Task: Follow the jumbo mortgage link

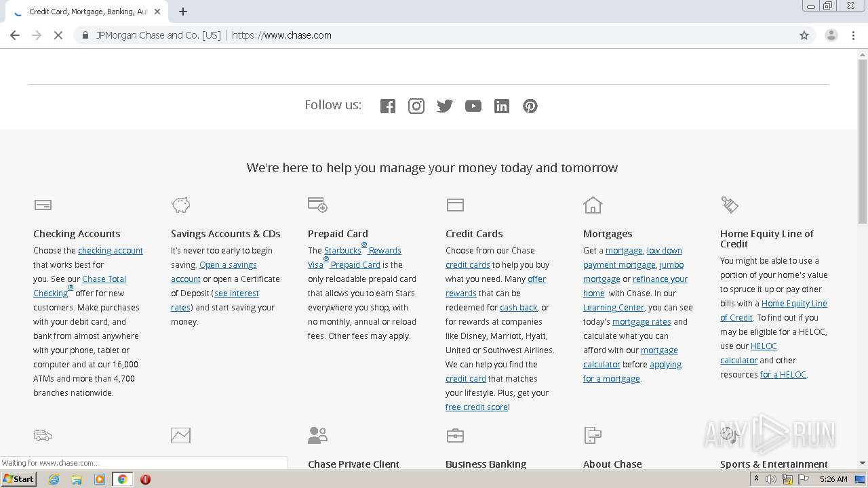Action: pyautogui.click(x=633, y=272)
